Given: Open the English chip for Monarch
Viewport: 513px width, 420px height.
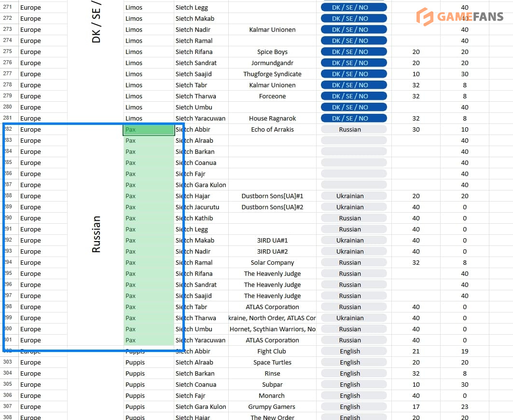Looking at the screenshot, I should tap(354, 395).
